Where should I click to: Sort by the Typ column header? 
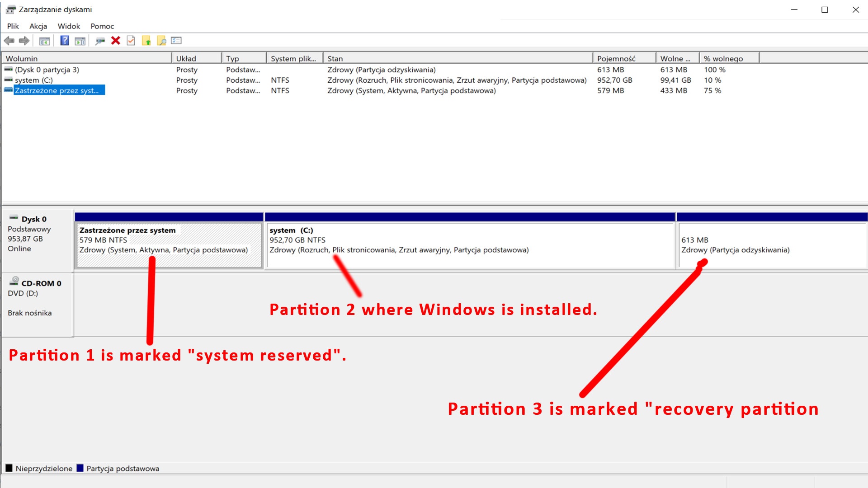244,58
